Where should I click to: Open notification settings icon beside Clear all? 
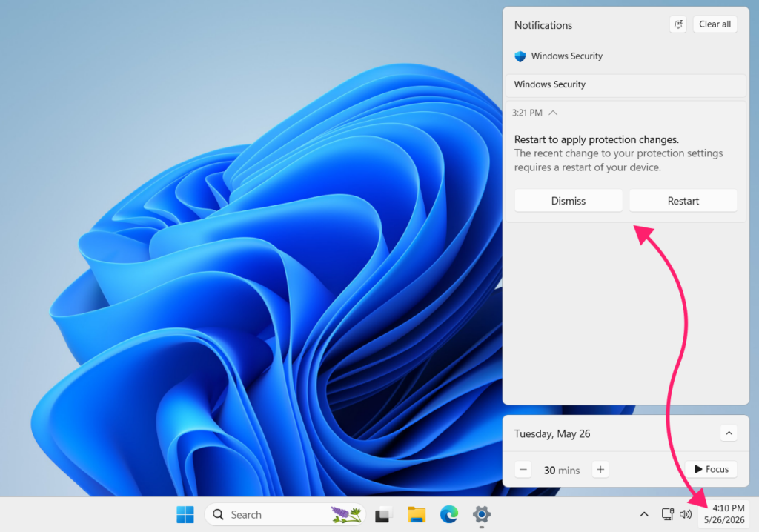678,24
